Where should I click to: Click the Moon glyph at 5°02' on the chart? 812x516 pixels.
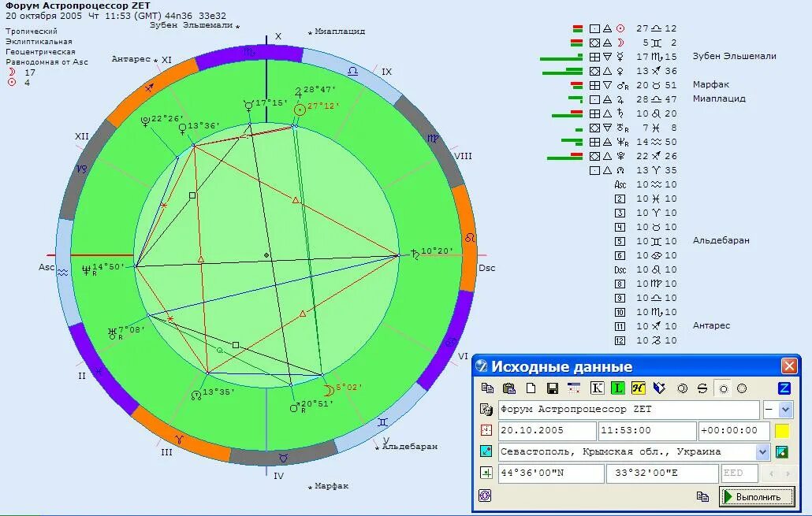click(x=328, y=390)
